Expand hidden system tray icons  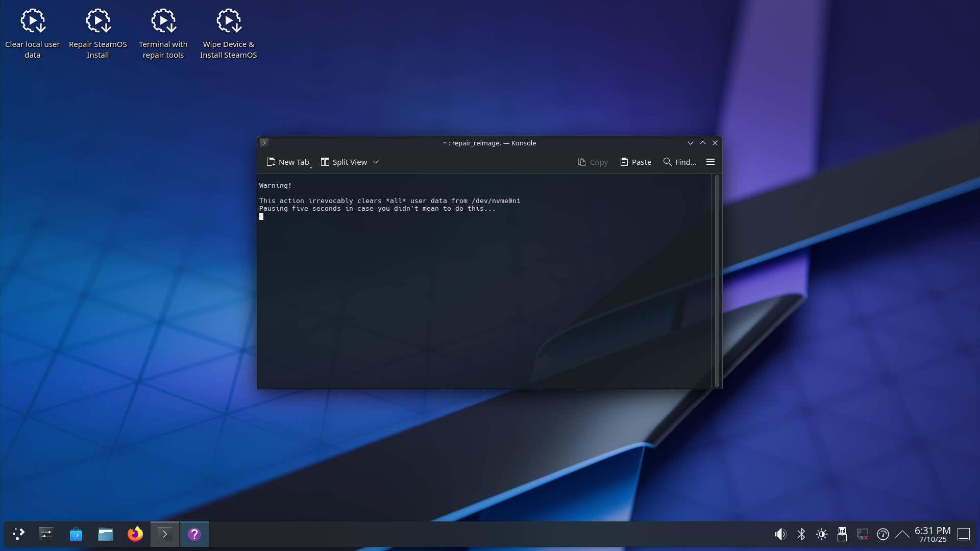tap(901, 534)
